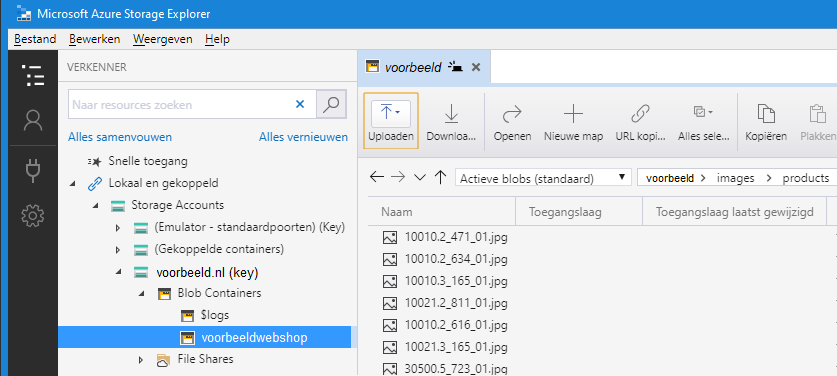Screen dimensions: 837x376
Task: Close the voorbeeld tab
Action: (476, 67)
